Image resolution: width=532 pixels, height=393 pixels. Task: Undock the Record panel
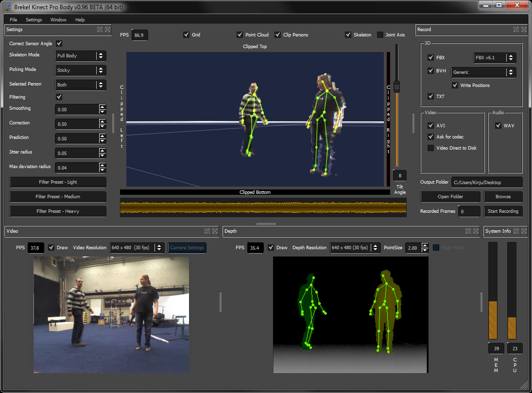pyautogui.click(x=516, y=30)
